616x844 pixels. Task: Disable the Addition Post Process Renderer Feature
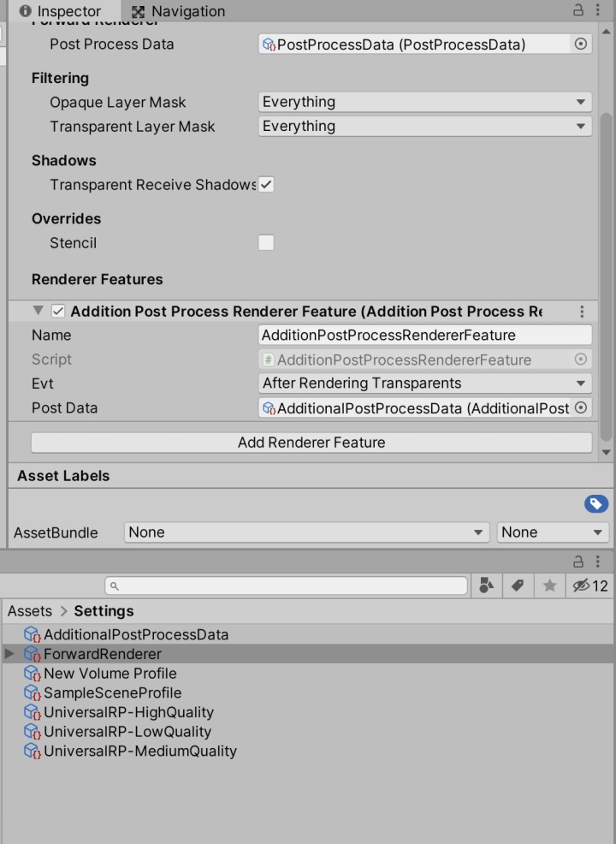(58, 311)
